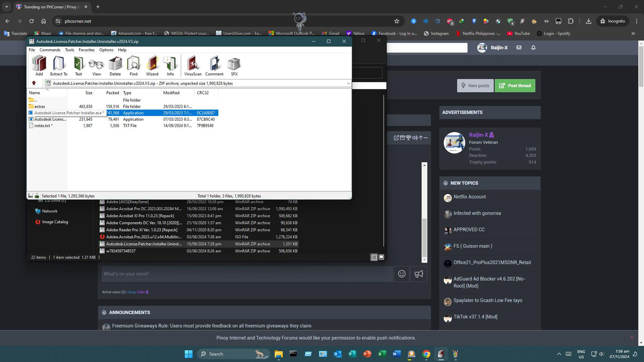This screenshot has height=362, width=644.
Task: Sort archive list by Modified column
Action: [x=178, y=93]
